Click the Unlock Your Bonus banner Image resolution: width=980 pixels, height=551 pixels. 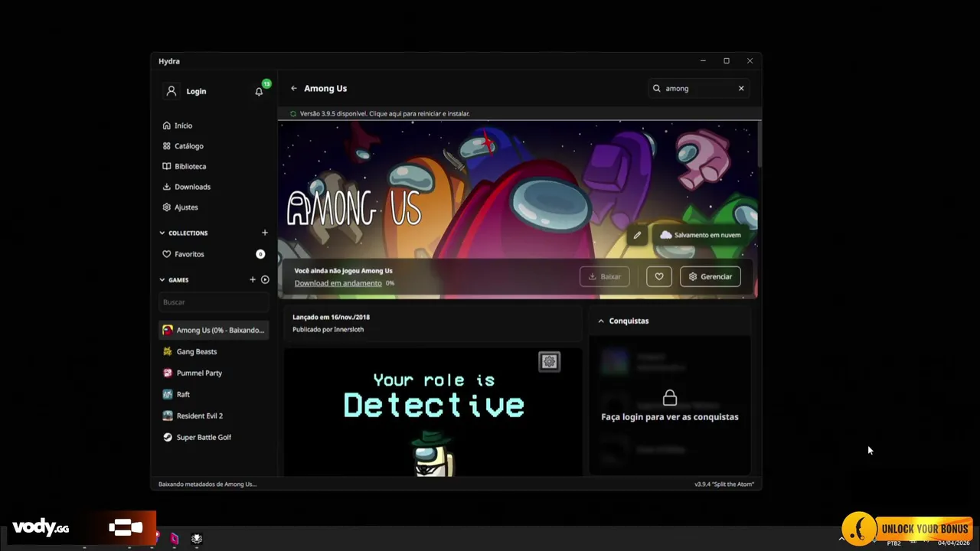click(x=909, y=528)
